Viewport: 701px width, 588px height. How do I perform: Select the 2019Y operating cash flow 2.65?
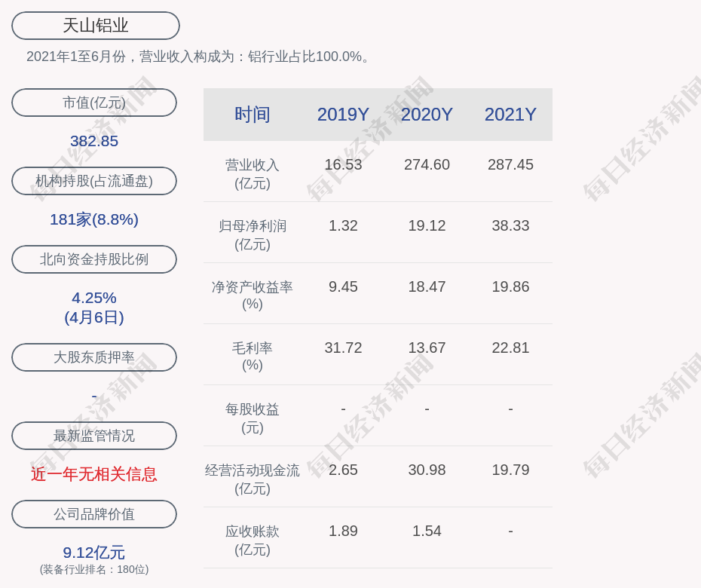344,470
